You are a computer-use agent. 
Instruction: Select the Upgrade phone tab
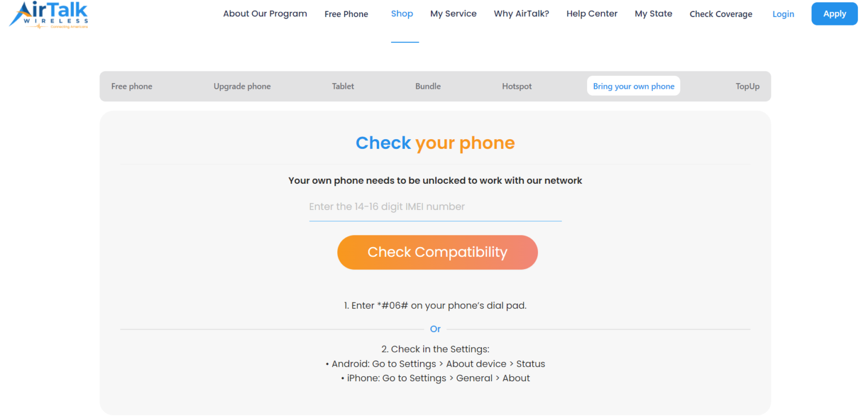tap(242, 86)
